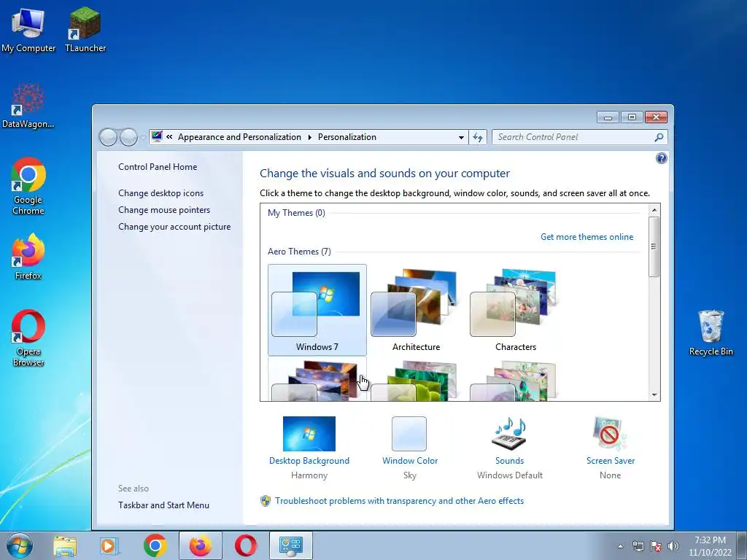Expand the breadcrumb double chevron

point(169,136)
